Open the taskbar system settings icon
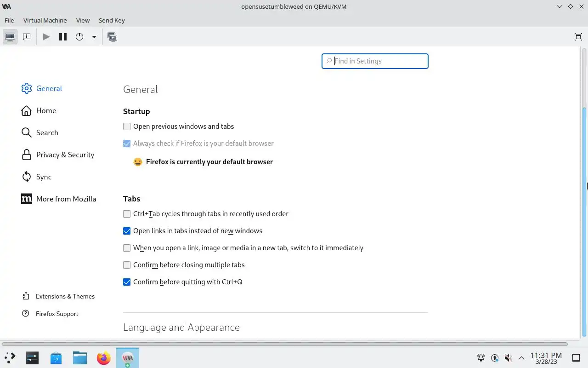This screenshot has height=368, width=588. click(32, 358)
